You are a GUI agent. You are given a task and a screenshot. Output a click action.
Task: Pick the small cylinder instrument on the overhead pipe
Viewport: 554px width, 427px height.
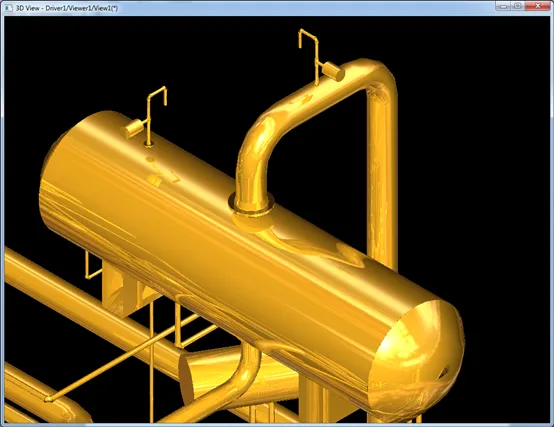(x=333, y=71)
